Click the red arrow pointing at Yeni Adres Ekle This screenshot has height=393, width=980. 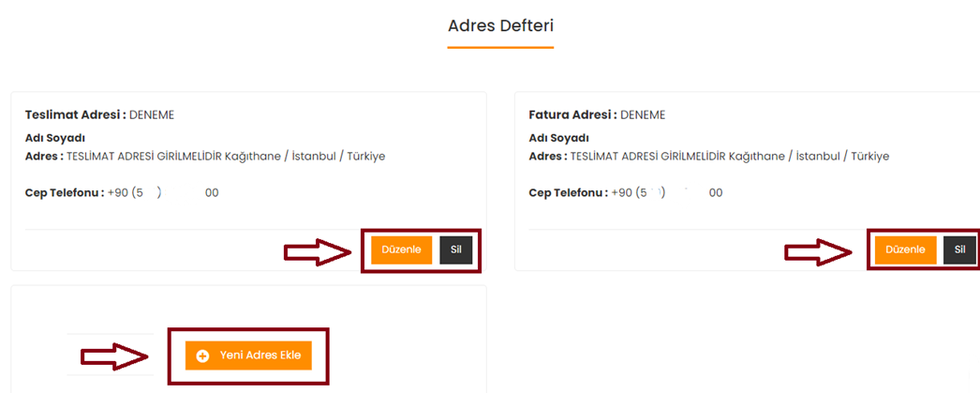pos(115,356)
